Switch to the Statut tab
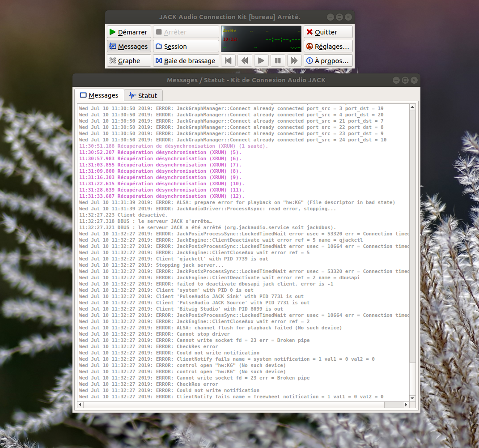This screenshot has width=479, height=448. (143, 96)
